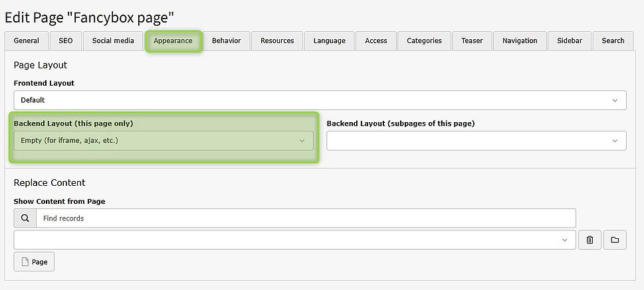Open the Frontend Layout dropdown
This screenshot has height=290, width=644.
click(x=320, y=100)
